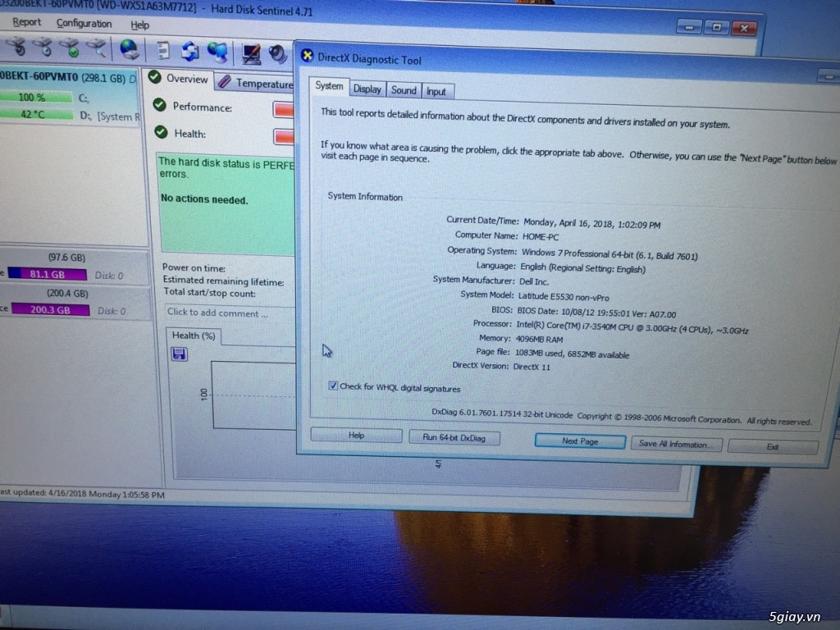Image resolution: width=840 pixels, height=630 pixels.
Task: Maximize the Hard Disk Sentinel window
Action: point(716,27)
